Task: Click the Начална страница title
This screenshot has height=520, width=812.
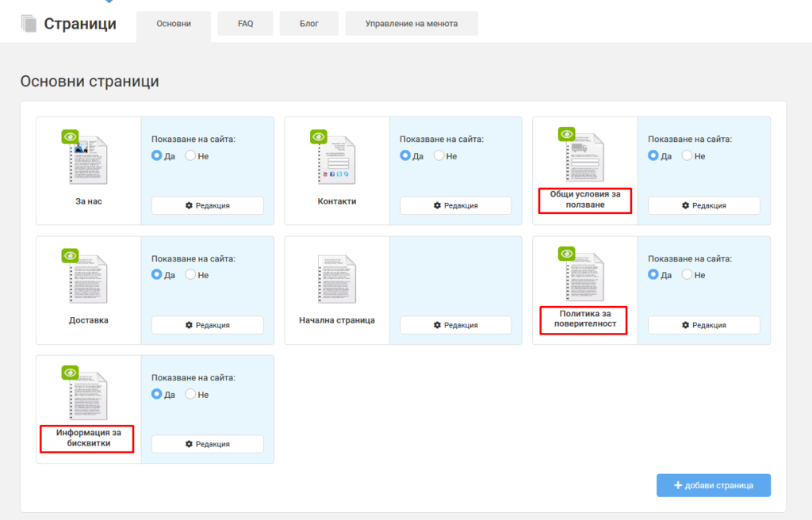Action: click(x=336, y=320)
